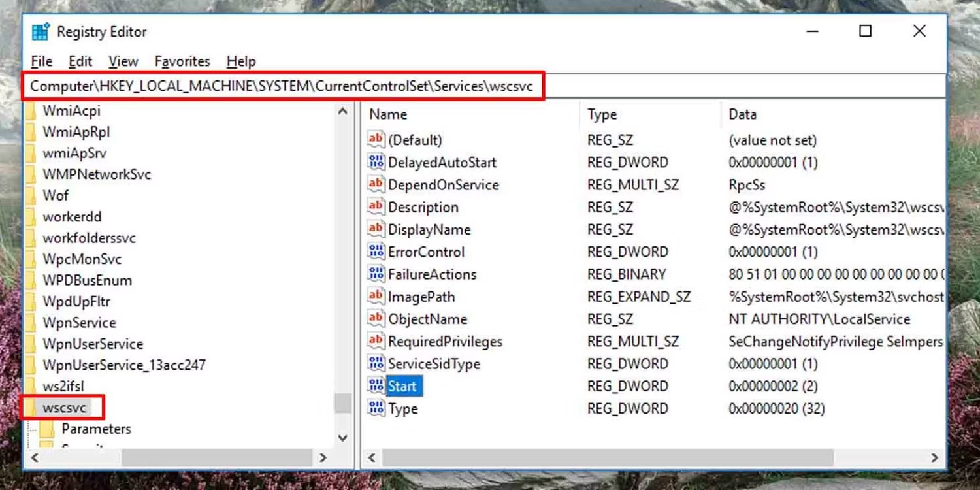
Task: Select the WpdUpFltr key
Action: pyautogui.click(x=76, y=301)
